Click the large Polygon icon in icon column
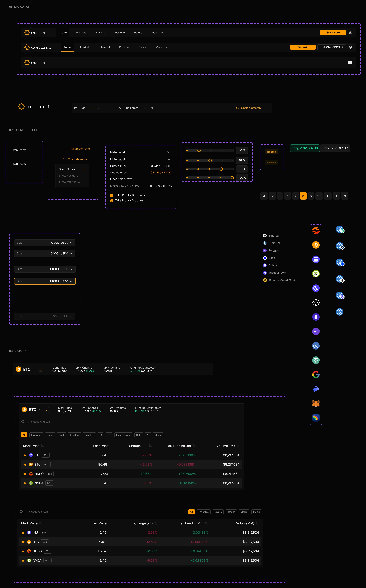Image resolution: width=366 pixels, height=588 pixels. click(316, 331)
